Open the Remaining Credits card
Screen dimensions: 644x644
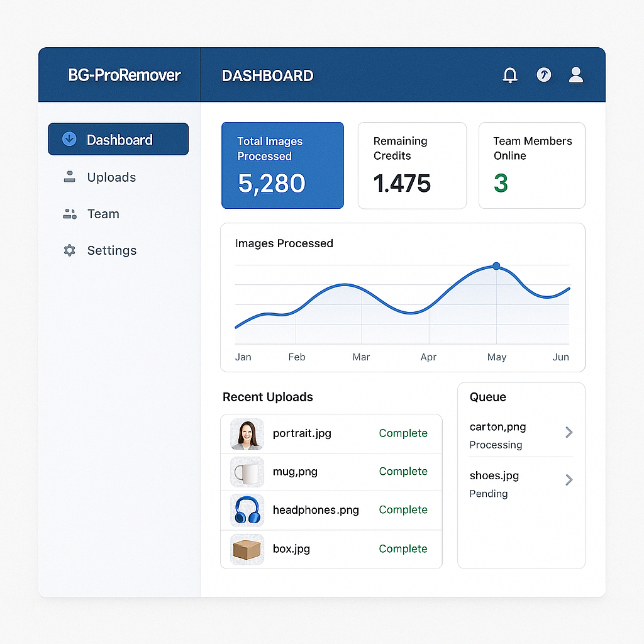click(x=412, y=165)
